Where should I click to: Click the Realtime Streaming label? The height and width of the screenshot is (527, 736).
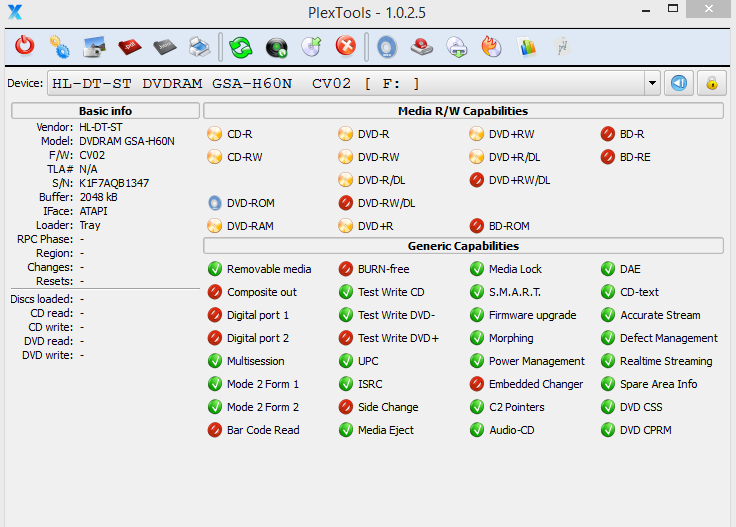pos(666,361)
